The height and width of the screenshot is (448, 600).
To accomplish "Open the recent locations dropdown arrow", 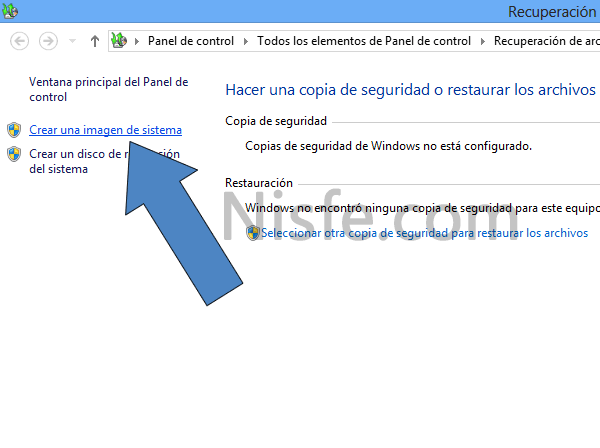I will click(72, 42).
